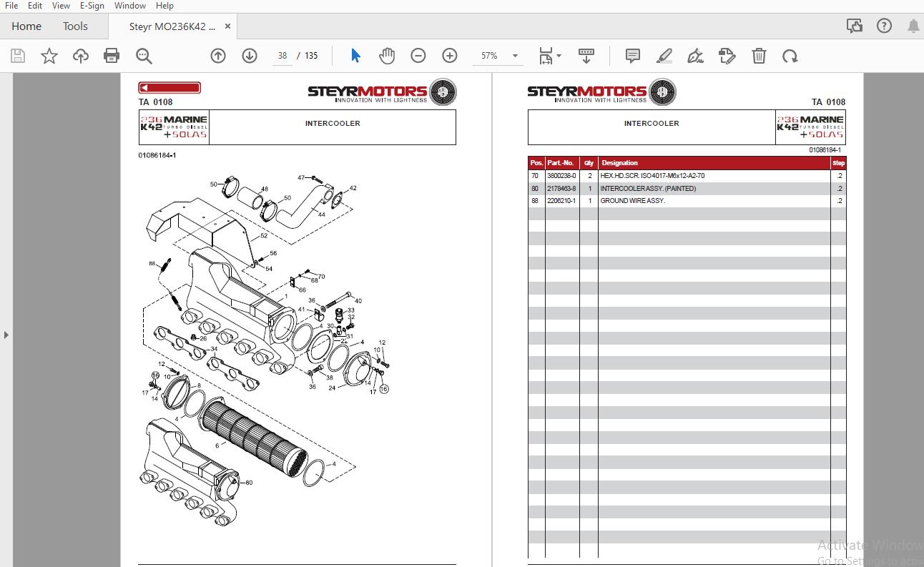The height and width of the screenshot is (567, 924).
Task: Click the Step column header
Action: 838,163
